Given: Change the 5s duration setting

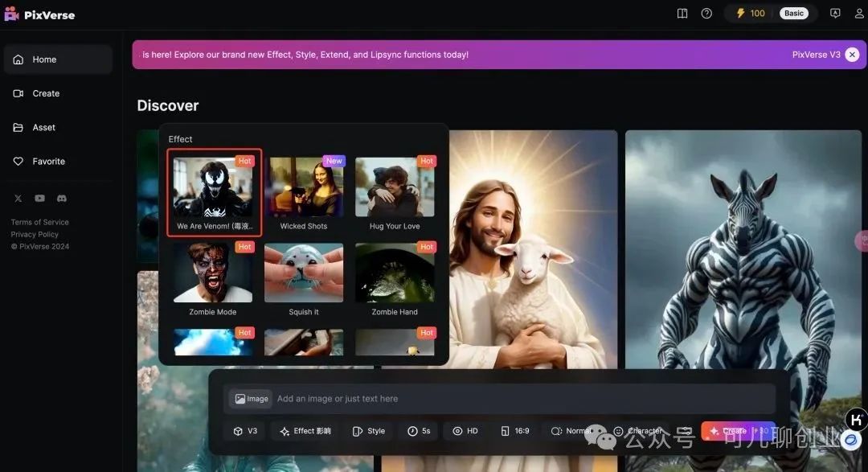Looking at the screenshot, I should [419, 431].
